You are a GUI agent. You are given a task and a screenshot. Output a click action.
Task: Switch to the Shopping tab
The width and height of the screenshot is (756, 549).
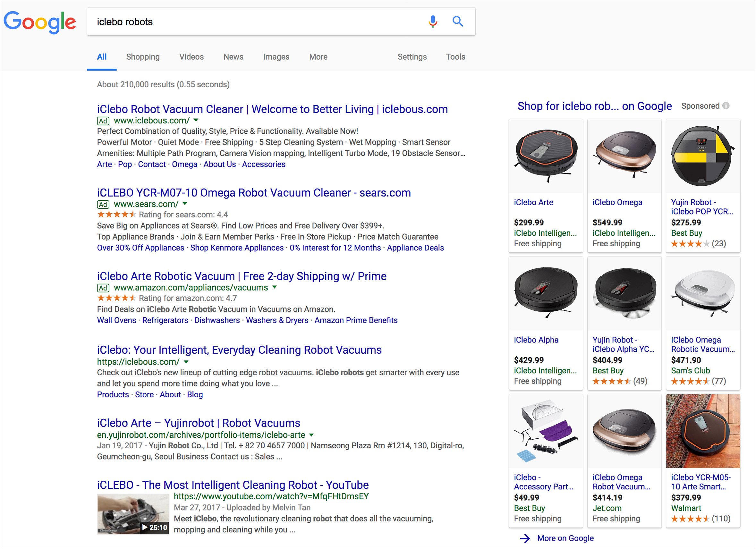(143, 57)
